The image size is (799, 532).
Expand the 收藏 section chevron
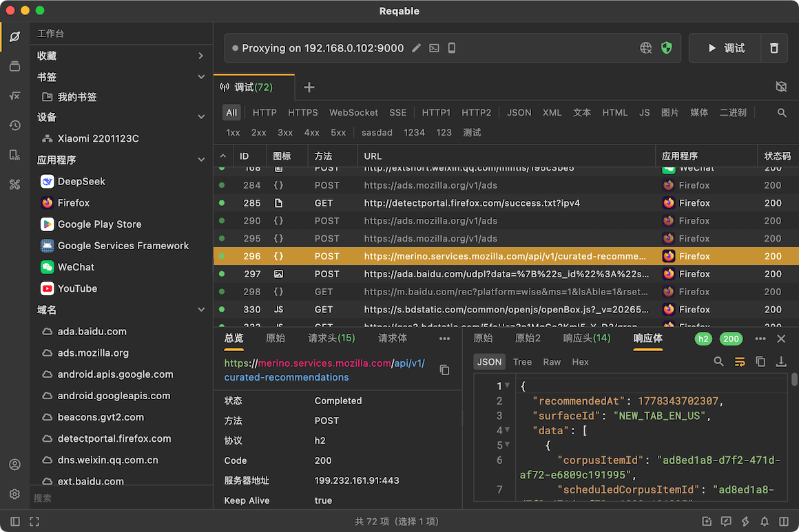pos(200,56)
